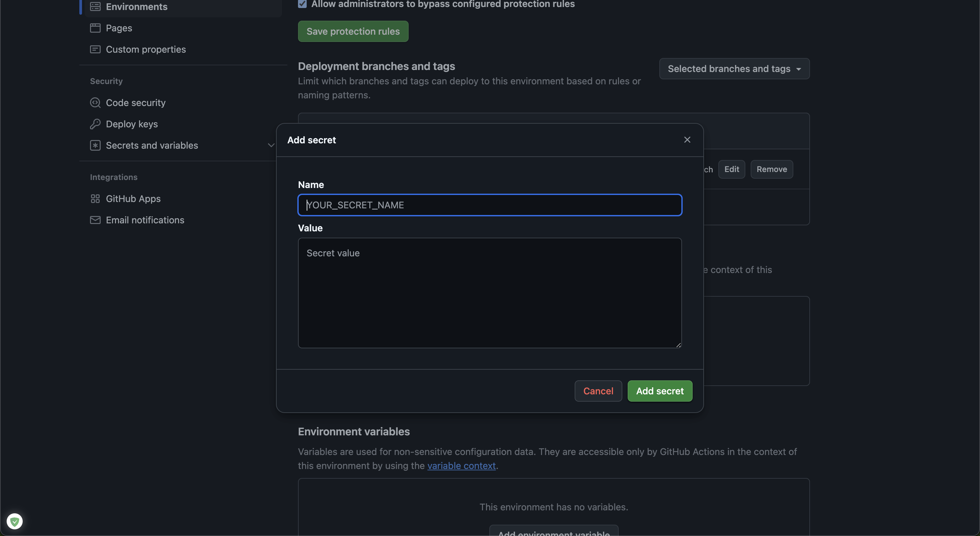Click Save protection rules button
The image size is (980, 536).
tap(353, 31)
